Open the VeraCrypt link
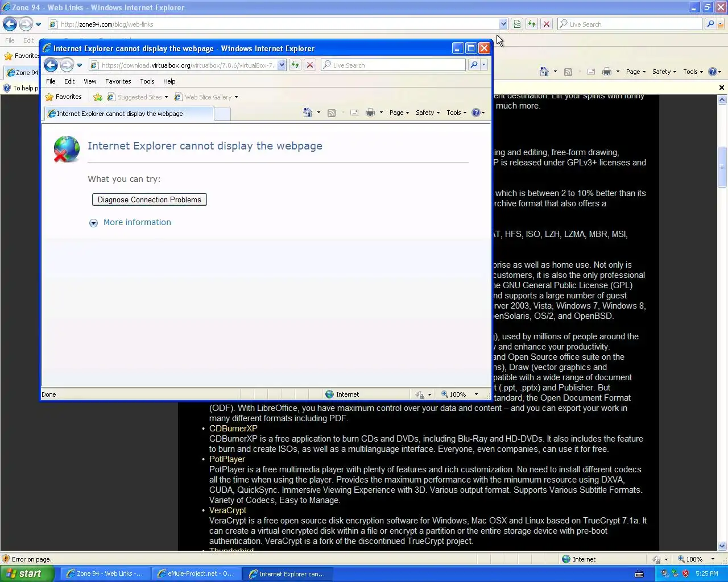The width and height of the screenshot is (728, 582). [227, 510]
